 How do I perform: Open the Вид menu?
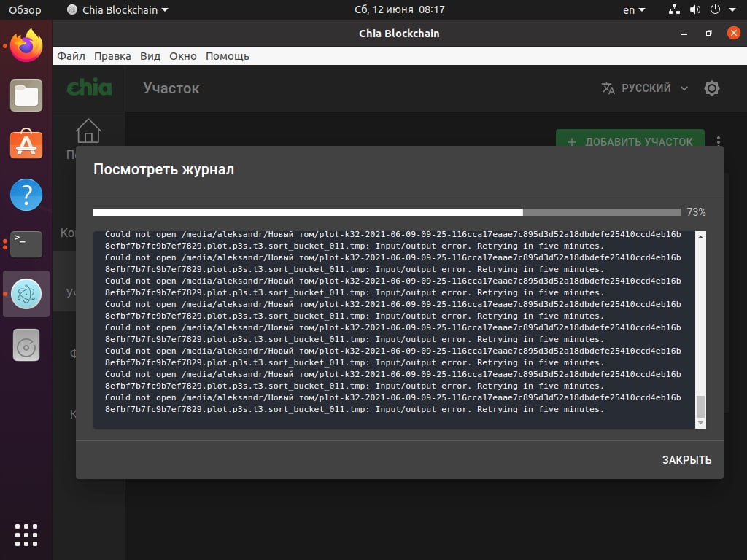pyautogui.click(x=150, y=56)
